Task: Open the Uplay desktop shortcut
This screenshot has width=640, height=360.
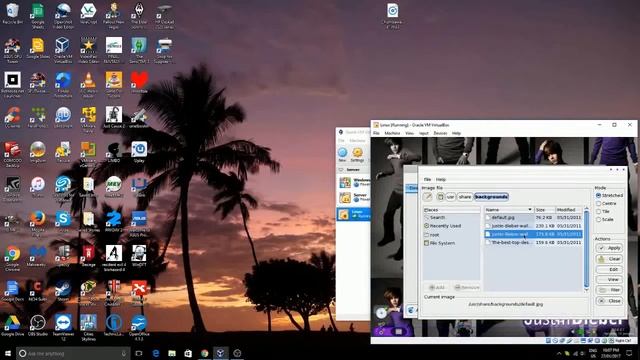Action: [x=139, y=152]
